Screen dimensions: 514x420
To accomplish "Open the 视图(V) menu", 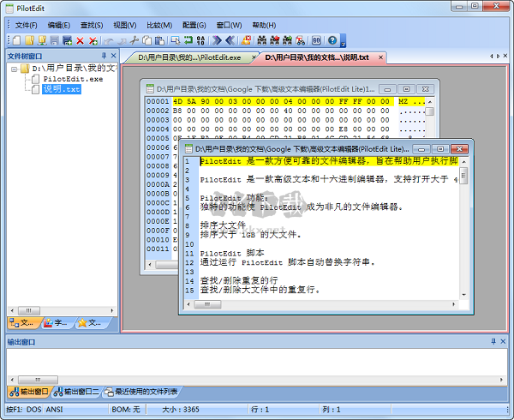I will pyautogui.click(x=125, y=25).
